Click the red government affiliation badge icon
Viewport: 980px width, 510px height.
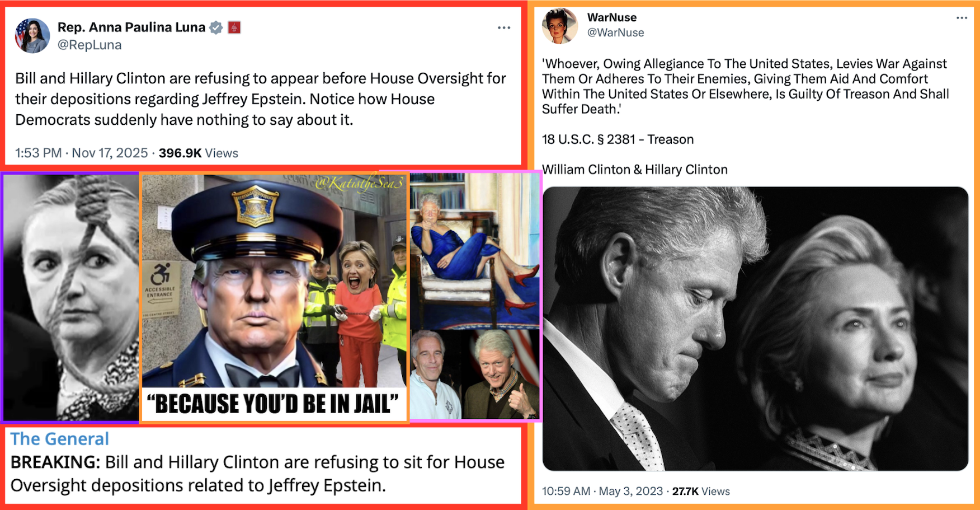click(234, 27)
